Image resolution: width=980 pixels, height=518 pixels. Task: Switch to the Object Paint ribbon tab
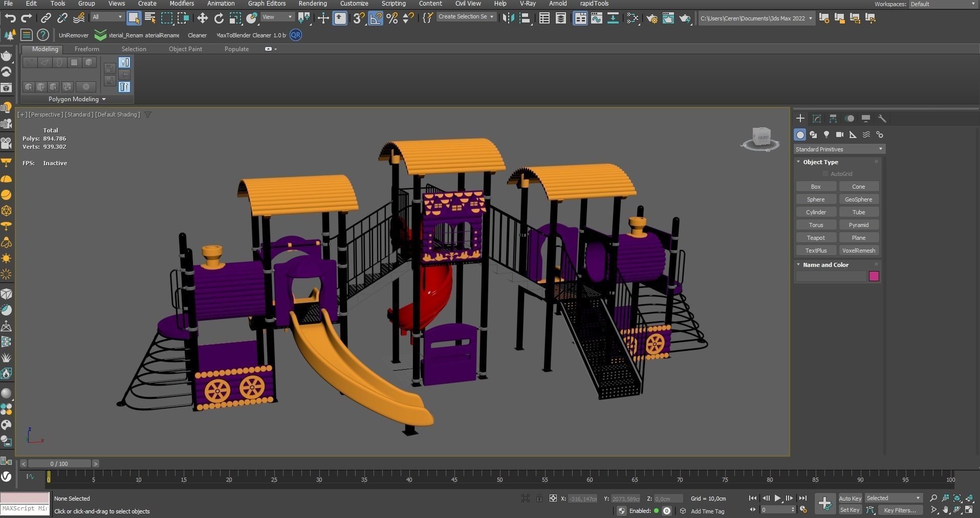pos(185,49)
